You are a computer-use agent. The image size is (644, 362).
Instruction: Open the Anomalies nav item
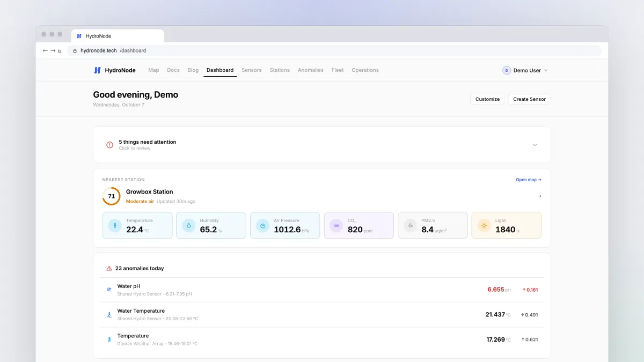point(311,70)
